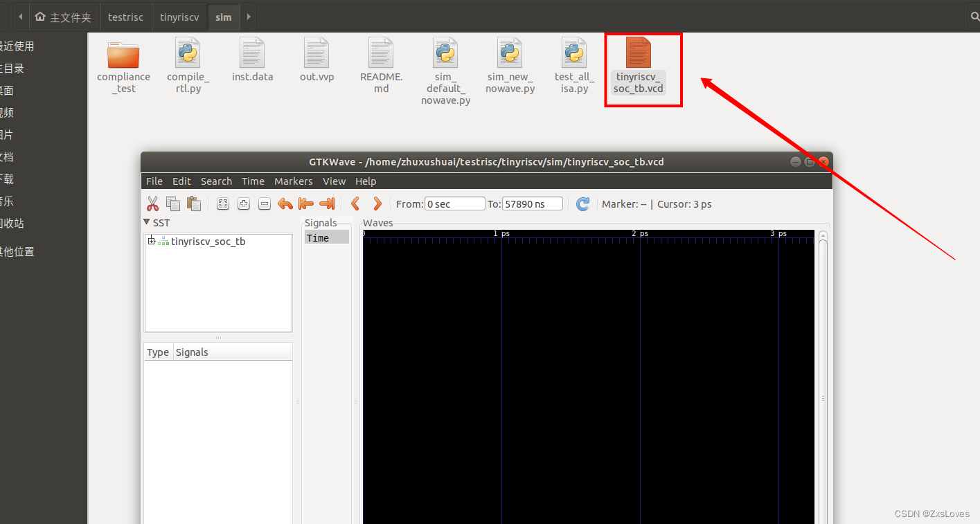Collapse the SST panel disclosure triangle
The image size is (980, 524).
point(147,222)
